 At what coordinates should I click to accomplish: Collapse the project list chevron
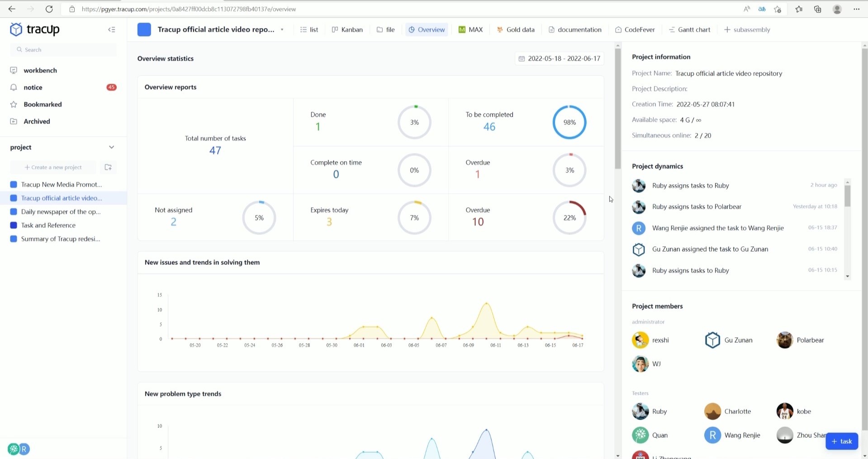point(112,147)
